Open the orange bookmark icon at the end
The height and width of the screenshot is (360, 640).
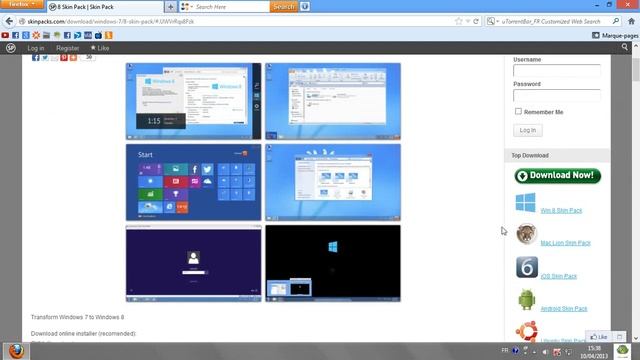[x=109, y=36]
